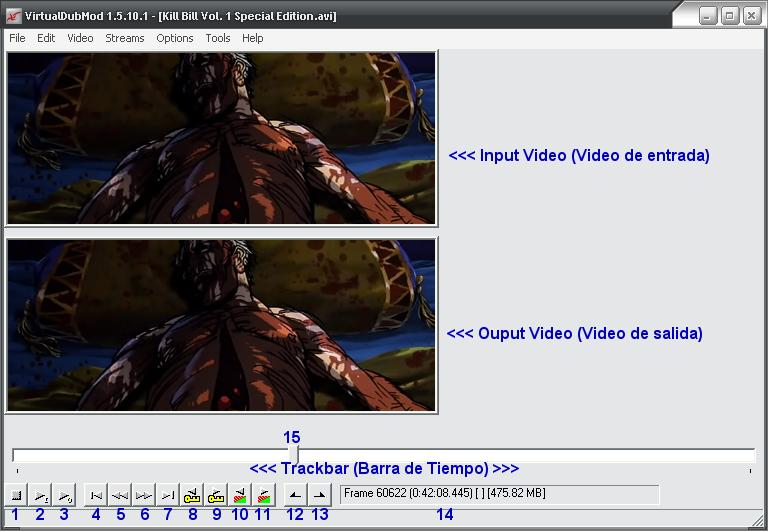Go to the next keyframe
The width and height of the screenshot is (768, 531).
[x=216, y=495]
